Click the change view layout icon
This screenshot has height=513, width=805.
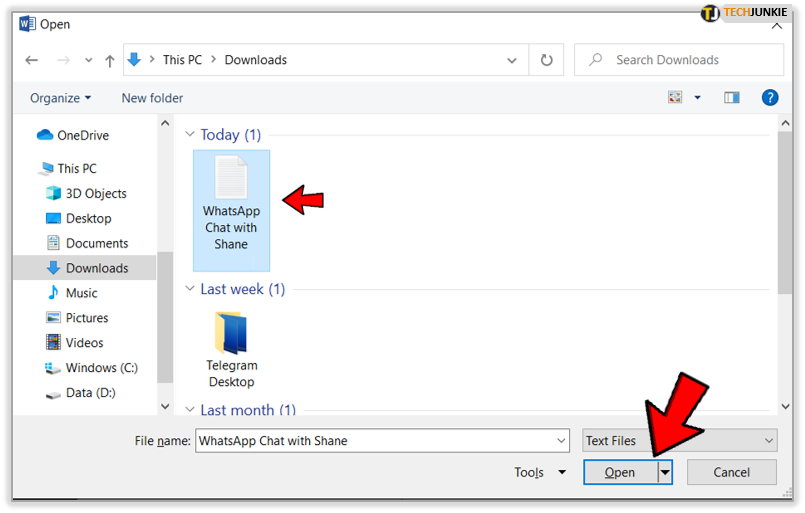point(675,98)
